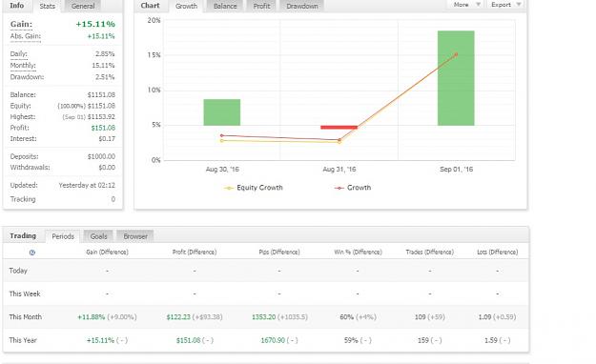Screen dimensions: 596x364
Task: Click the Sep 01 green bar
Action: pos(456,78)
